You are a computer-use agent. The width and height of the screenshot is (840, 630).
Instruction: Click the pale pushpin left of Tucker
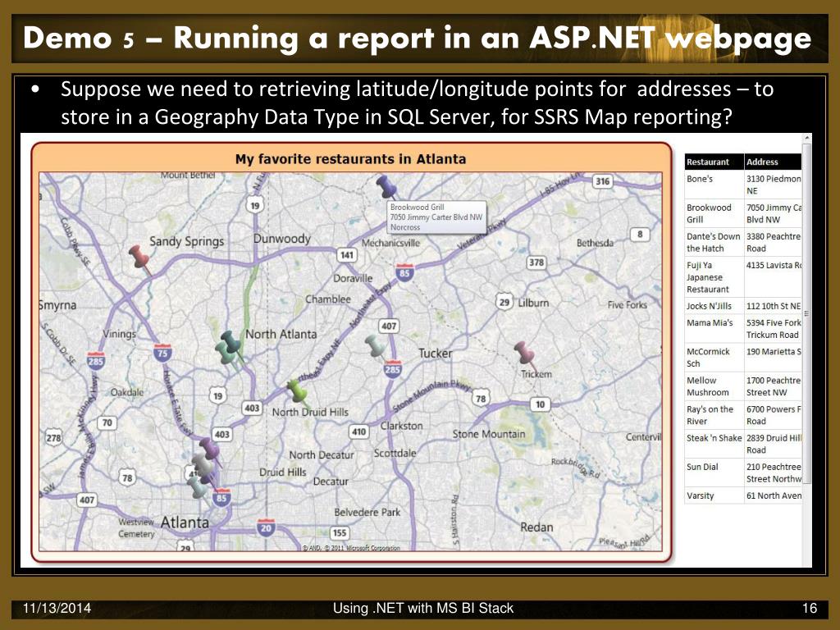click(374, 346)
